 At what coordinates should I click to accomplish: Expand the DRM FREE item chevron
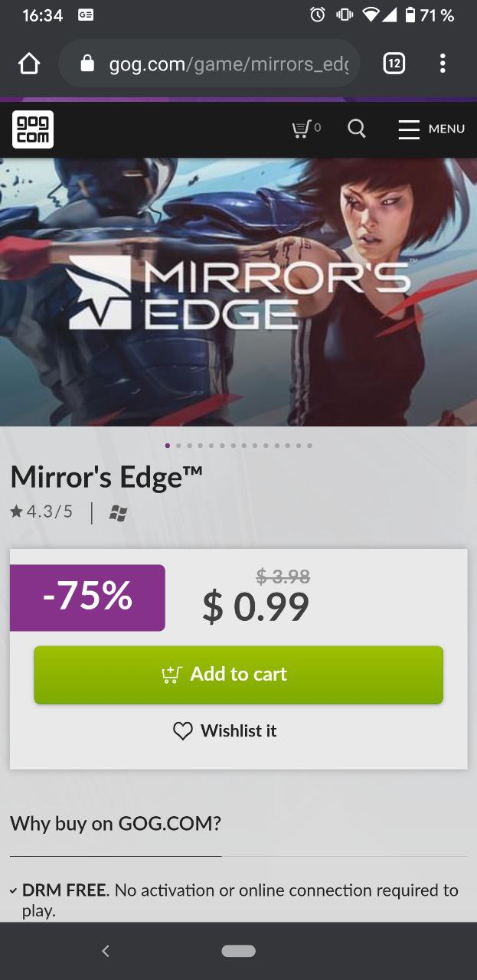13,891
